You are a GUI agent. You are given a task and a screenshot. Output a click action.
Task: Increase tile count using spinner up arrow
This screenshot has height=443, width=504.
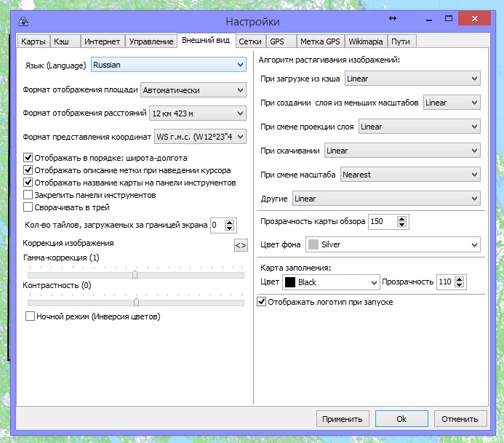coord(228,222)
